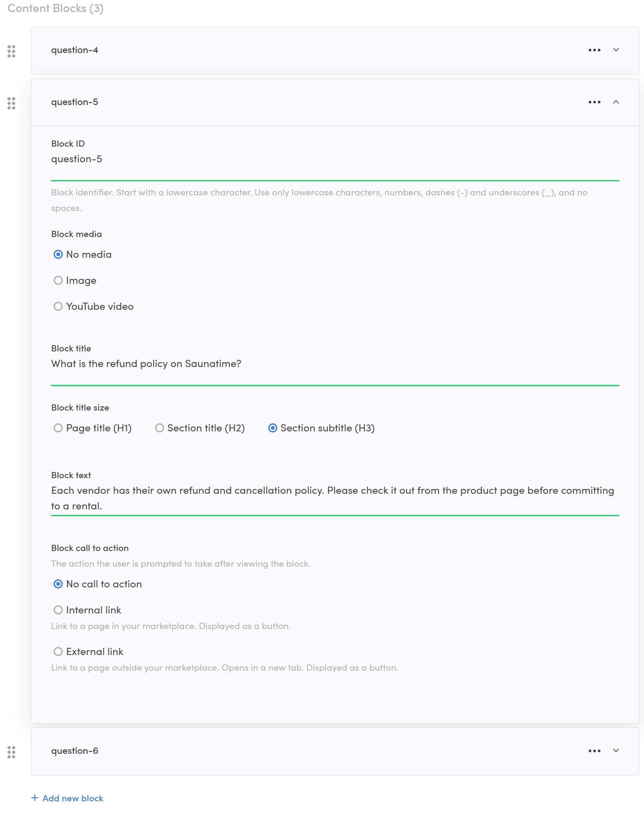Grab the drag handle for question-4
This screenshot has width=644, height=813.
click(x=11, y=51)
